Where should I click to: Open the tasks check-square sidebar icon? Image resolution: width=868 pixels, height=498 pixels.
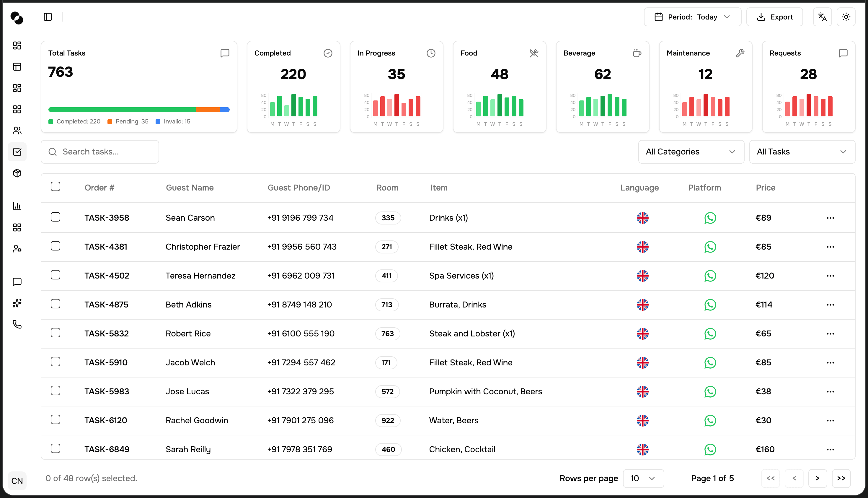pyautogui.click(x=17, y=152)
